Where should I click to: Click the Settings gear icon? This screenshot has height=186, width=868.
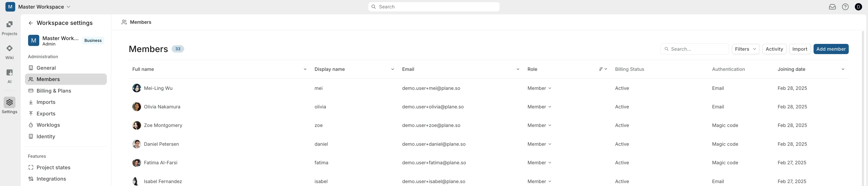pos(10,103)
